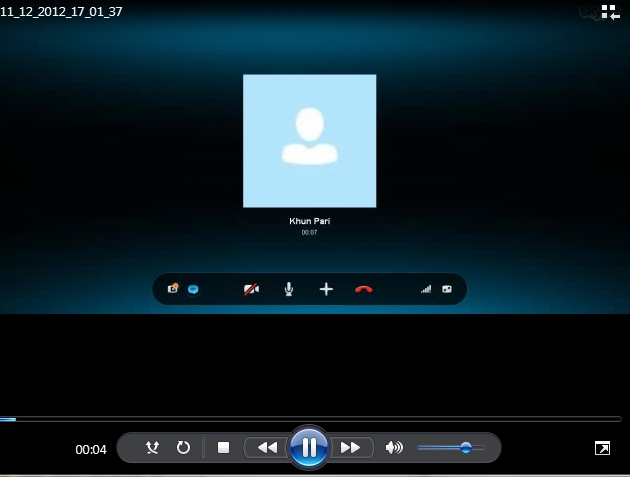Viewport: 630px width, 477px height.
Task: Mute the player speaker
Action: pos(395,448)
